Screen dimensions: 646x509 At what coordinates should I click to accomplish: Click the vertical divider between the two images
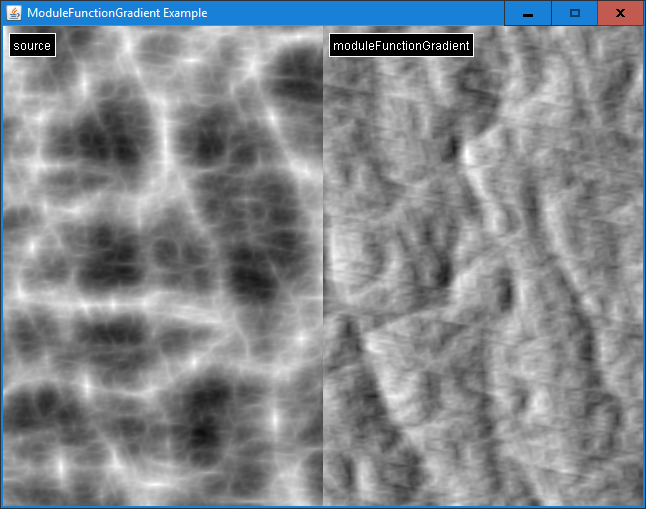pos(323,270)
